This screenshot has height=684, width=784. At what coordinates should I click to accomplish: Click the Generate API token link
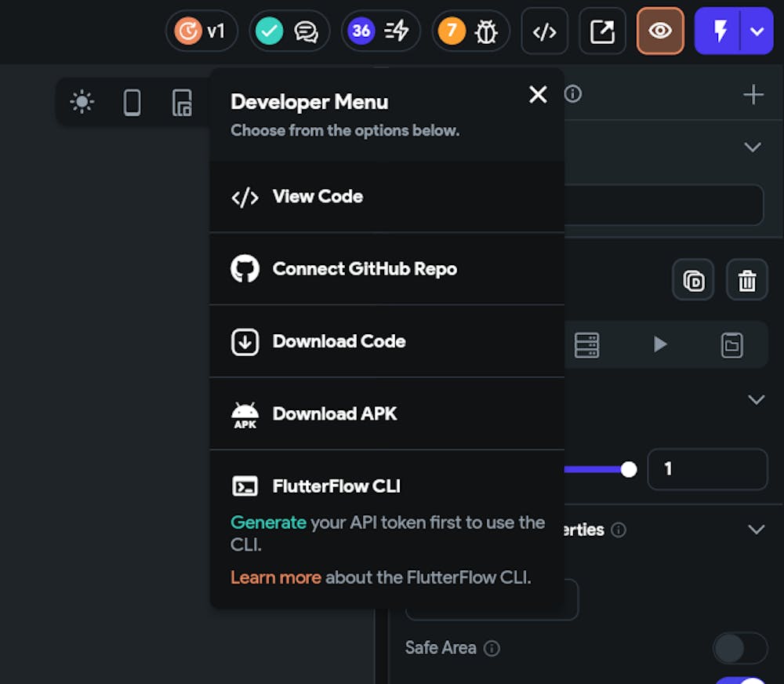click(268, 522)
